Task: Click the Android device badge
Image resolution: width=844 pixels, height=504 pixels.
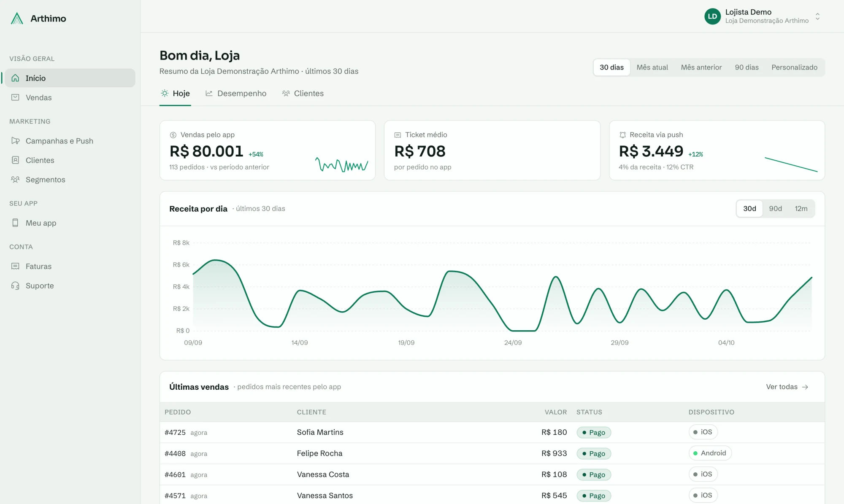Action: [x=710, y=453]
